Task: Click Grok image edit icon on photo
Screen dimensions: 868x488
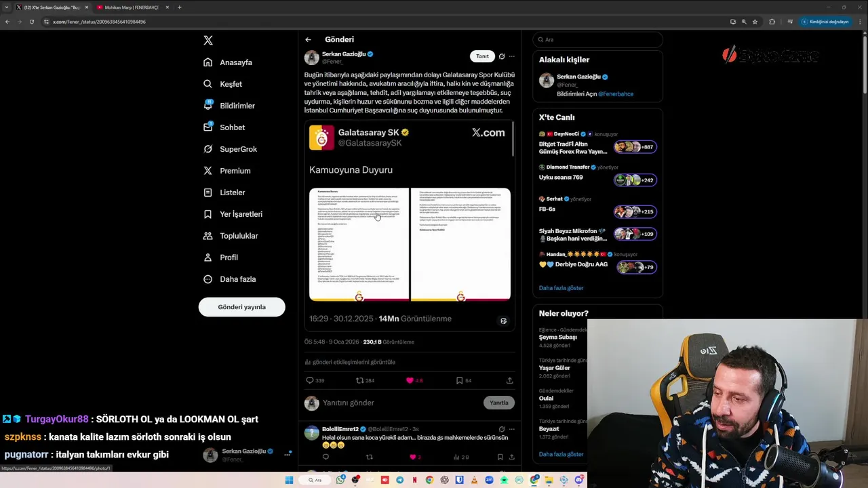Action: 503,321
